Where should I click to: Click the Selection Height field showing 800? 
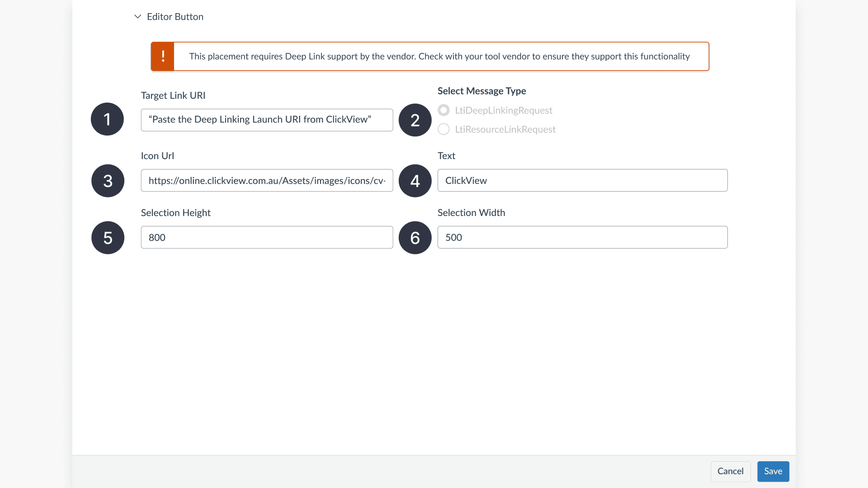coord(266,237)
